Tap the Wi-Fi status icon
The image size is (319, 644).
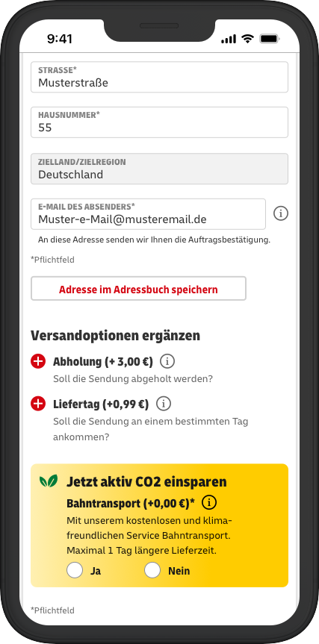coord(247,39)
